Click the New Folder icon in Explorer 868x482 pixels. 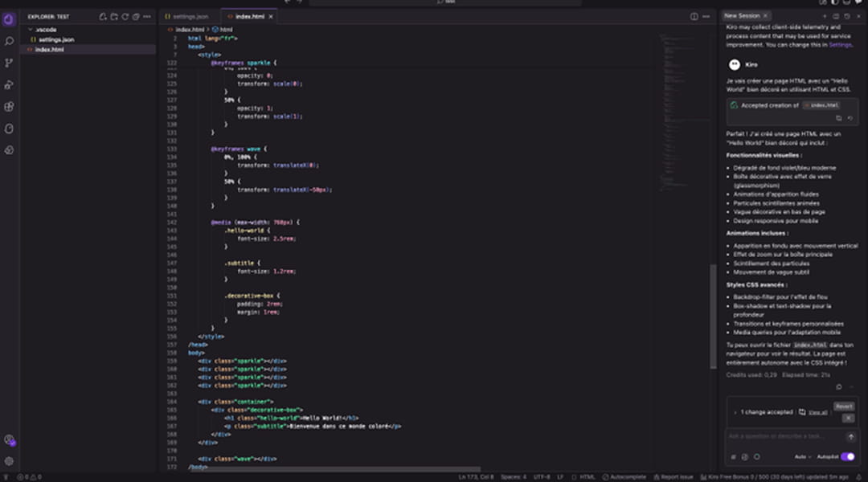114,16
